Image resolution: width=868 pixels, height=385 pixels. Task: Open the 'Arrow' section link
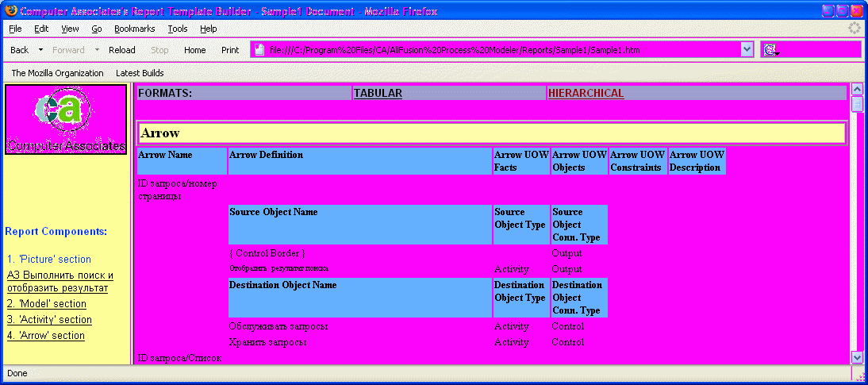46,335
